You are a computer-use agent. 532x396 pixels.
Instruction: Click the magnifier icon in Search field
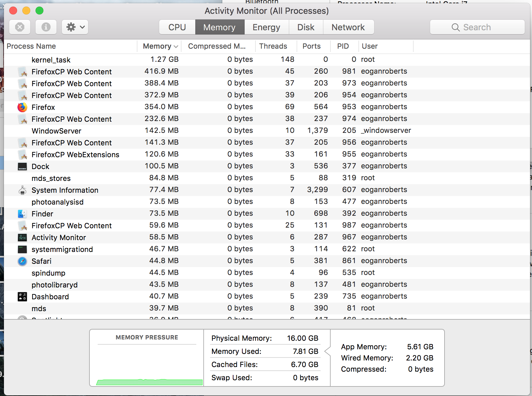(x=455, y=27)
